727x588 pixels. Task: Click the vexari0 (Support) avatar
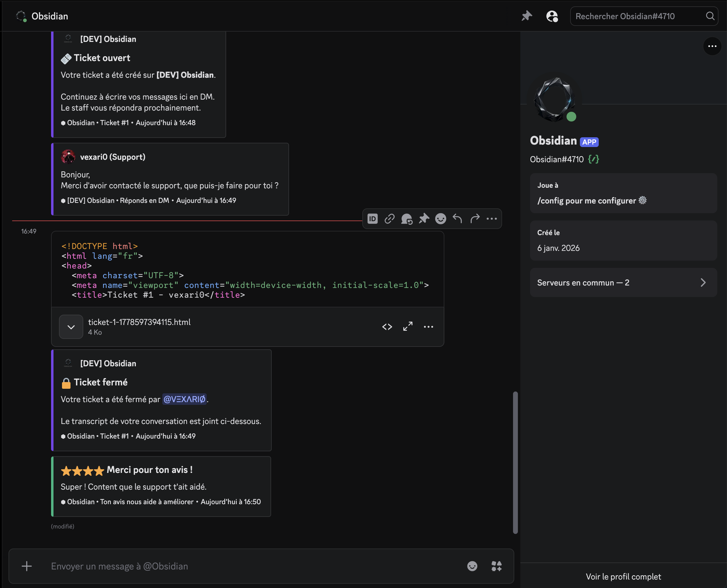(x=68, y=157)
